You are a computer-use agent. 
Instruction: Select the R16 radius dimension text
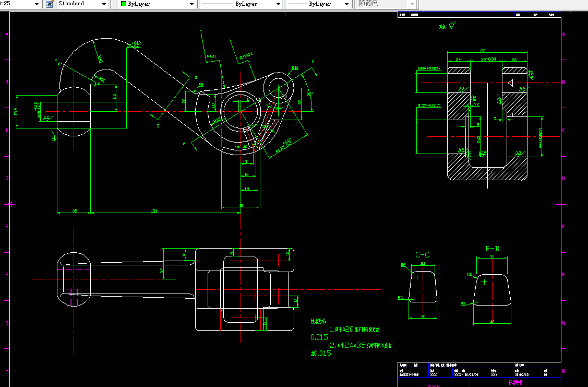coord(295,68)
